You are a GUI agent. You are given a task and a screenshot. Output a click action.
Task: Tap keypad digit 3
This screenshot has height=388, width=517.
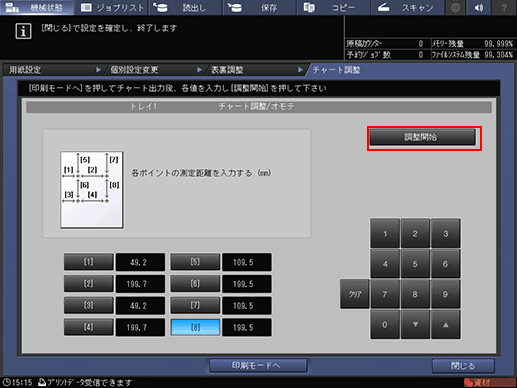(446, 233)
